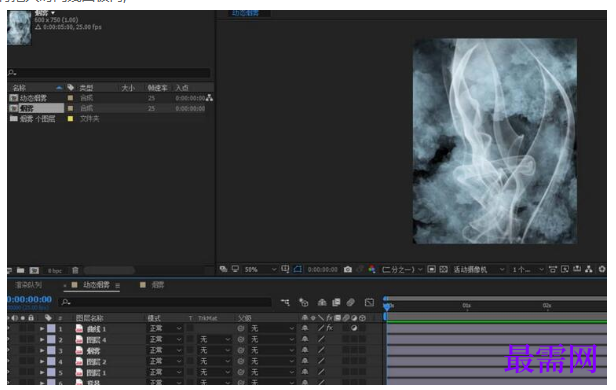Open the composition mini-flowchart icon in the timeline

tap(285, 302)
